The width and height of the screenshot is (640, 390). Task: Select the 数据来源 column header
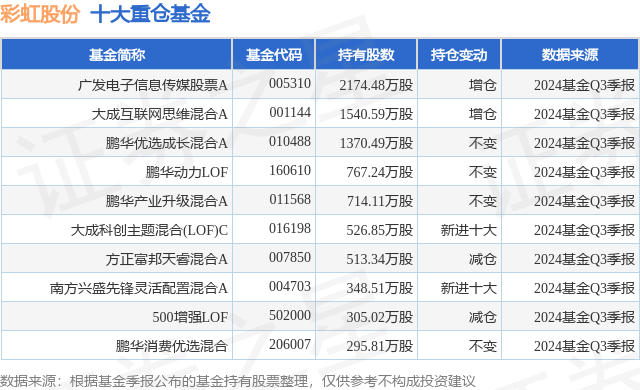coord(570,55)
